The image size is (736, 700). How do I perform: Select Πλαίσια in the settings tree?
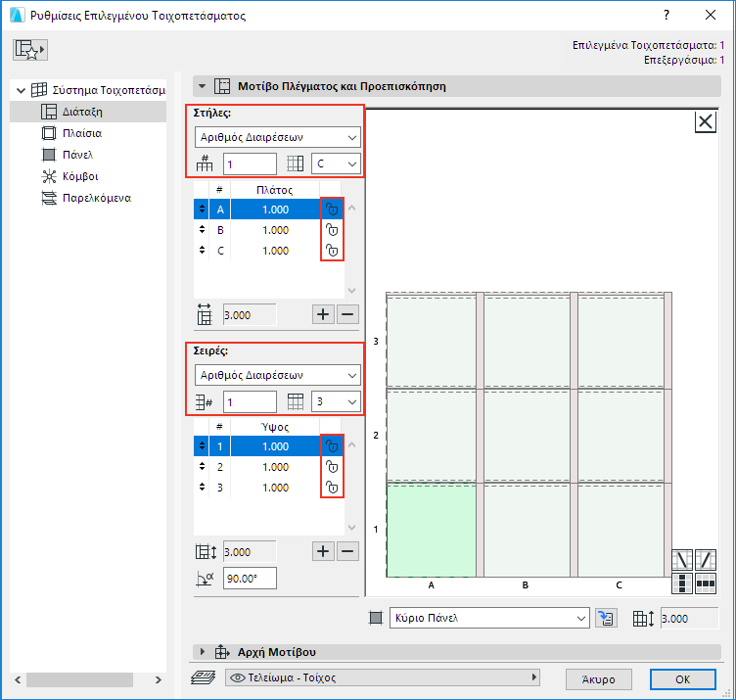coord(82,133)
